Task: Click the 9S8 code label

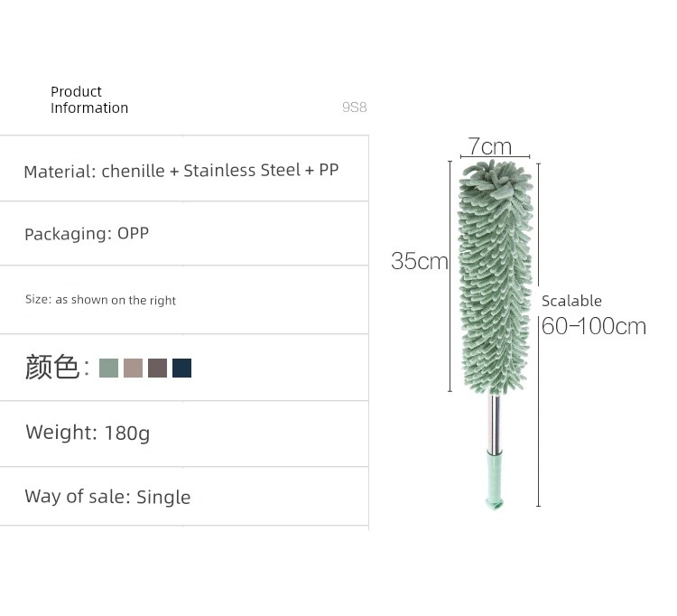Action: pos(355,107)
